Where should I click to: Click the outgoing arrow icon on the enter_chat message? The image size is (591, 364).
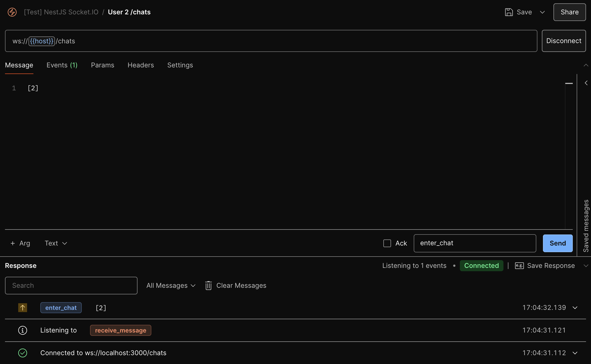23,308
